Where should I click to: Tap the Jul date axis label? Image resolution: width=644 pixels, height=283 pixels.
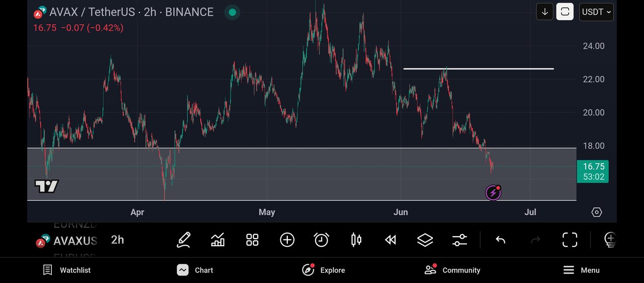pos(530,212)
